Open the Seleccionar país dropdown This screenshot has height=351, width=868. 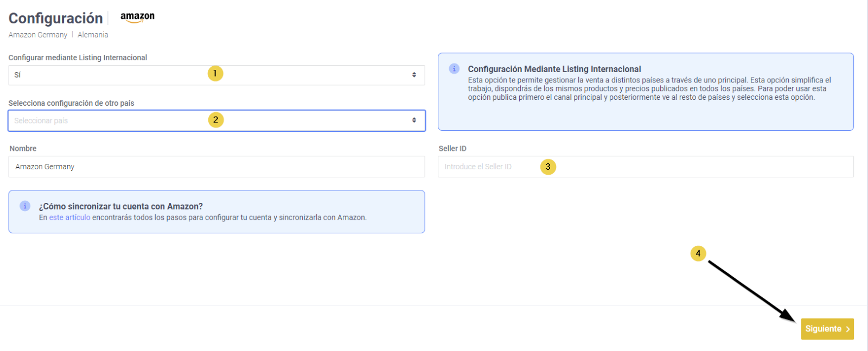point(108,120)
